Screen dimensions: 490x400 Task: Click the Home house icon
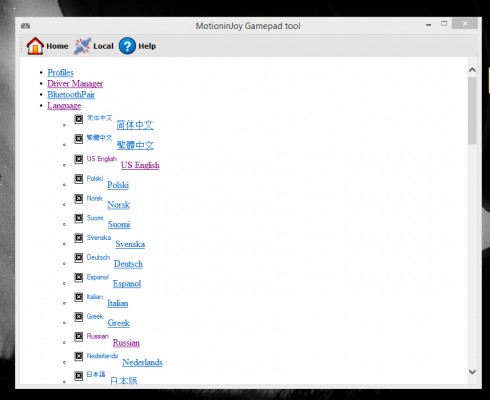click(x=35, y=46)
